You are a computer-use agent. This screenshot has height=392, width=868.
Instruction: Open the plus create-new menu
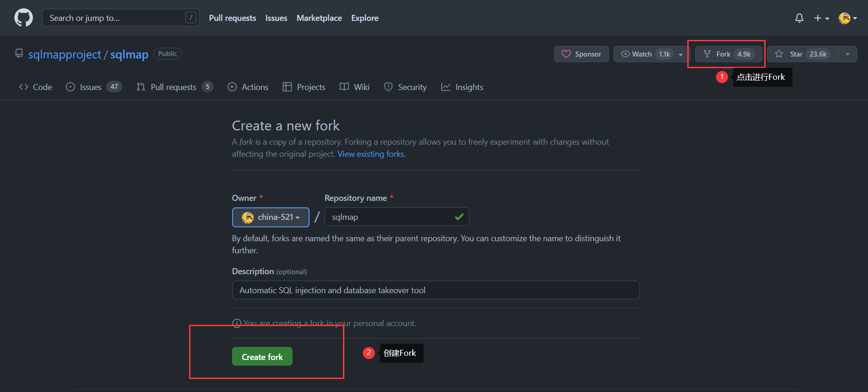click(x=821, y=18)
